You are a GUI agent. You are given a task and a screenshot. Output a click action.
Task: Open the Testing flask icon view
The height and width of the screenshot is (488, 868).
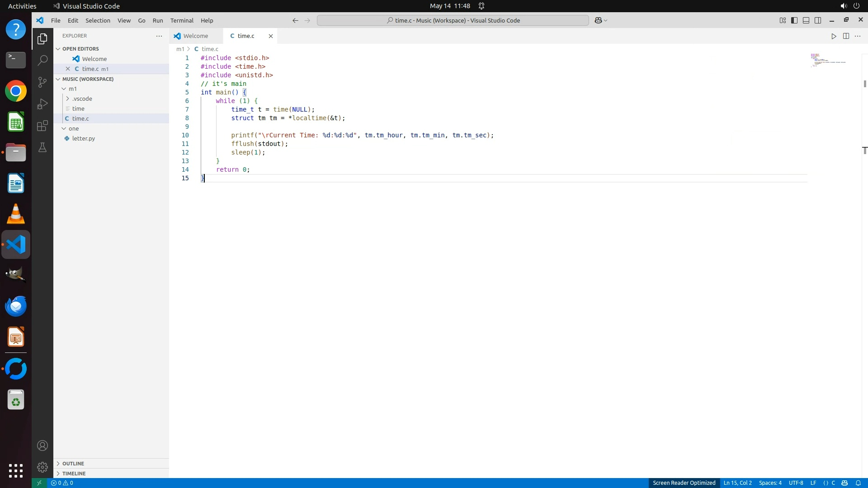(42, 148)
